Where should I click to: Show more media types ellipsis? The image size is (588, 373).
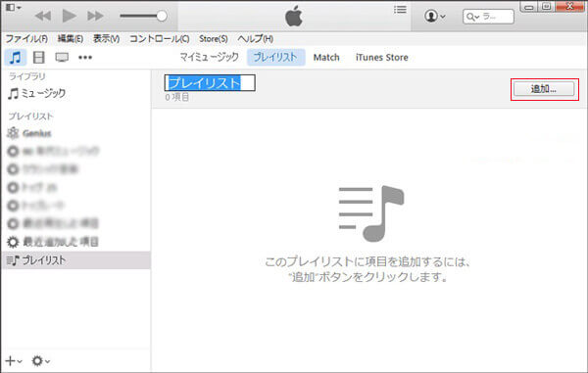[85, 58]
